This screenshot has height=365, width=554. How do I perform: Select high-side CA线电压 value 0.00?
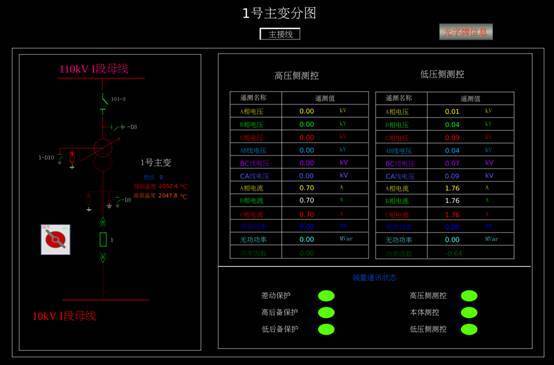click(x=306, y=176)
